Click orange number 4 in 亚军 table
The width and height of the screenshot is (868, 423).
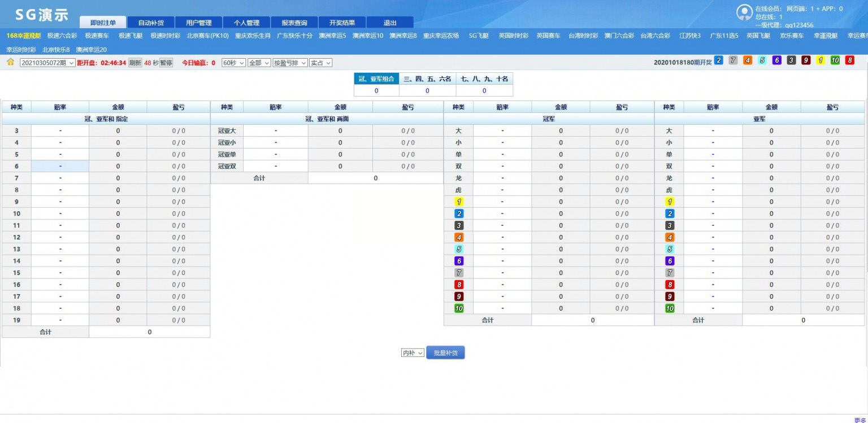[x=670, y=237]
